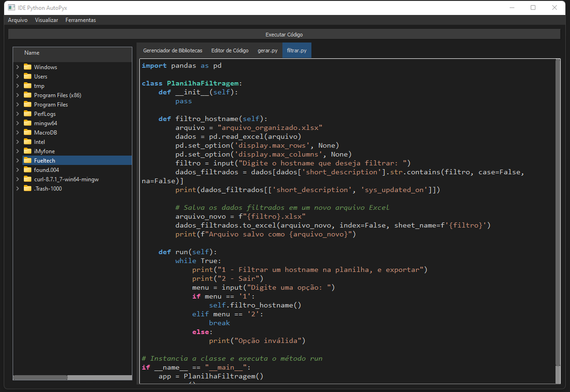Click the "dados = pd.read_excel(arquivo)" line
This screenshot has width=570, height=392.
[238, 136]
